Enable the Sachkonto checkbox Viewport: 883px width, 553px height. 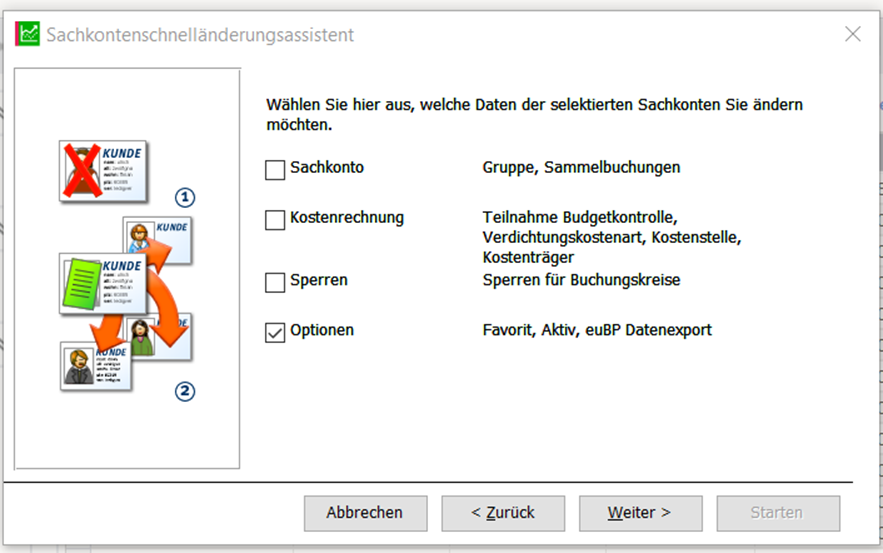275,170
